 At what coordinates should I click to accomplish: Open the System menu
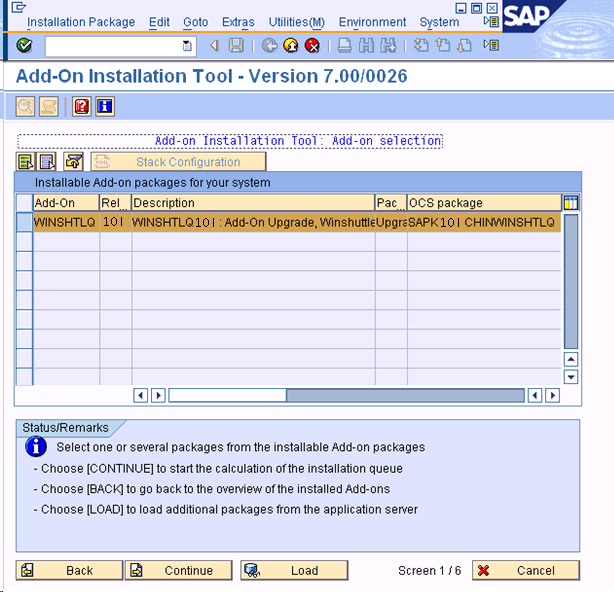pyautogui.click(x=439, y=22)
